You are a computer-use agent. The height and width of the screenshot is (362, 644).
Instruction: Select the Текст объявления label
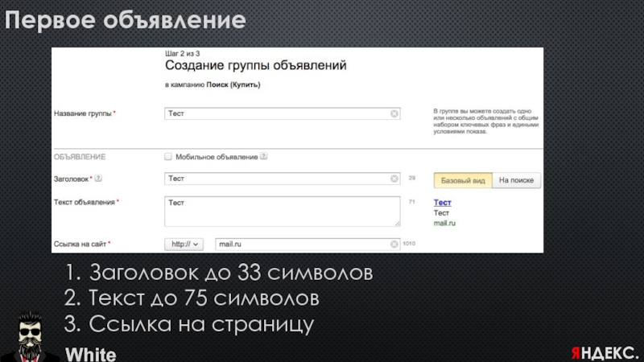point(85,202)
